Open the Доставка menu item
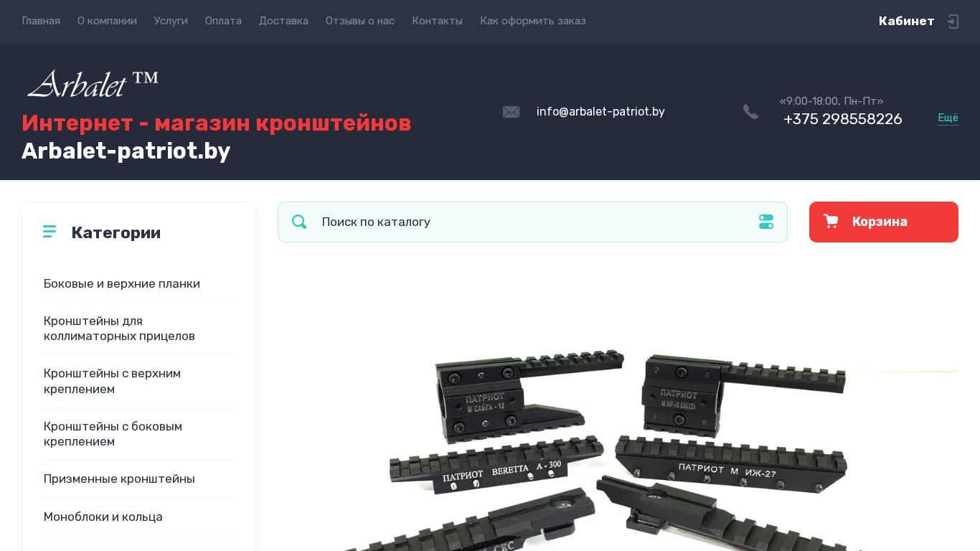The image size is (980, 551). point(283,21)
